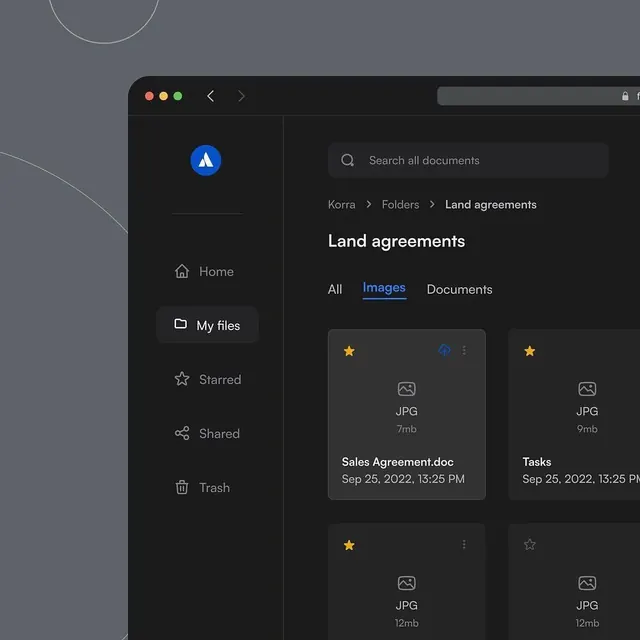Click Sales Agreement.doc date Sep 25, 2022
640x640 pixels.
tap(403, 479)
